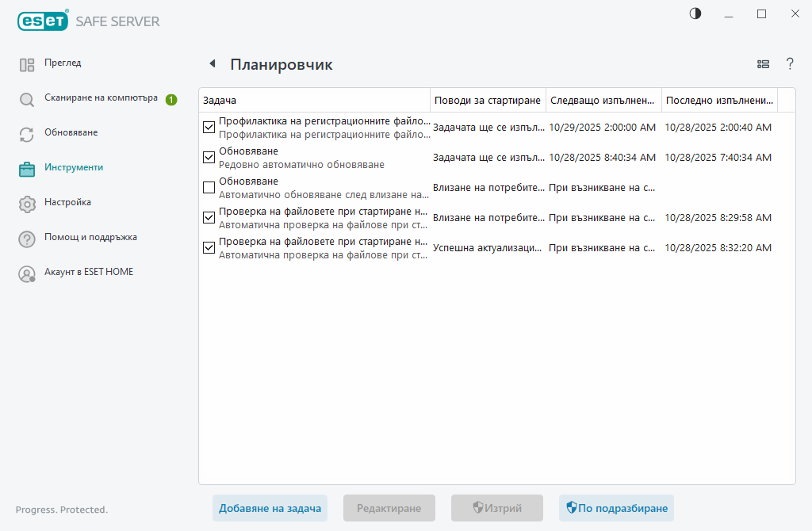The image size is (812, 531).
Task: Click the ESET logo
Action: 43,21
